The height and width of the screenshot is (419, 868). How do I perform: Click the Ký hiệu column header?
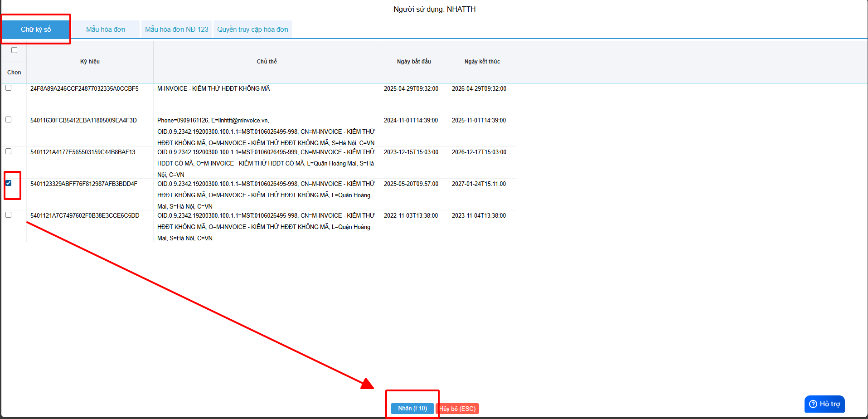(90, 62)
